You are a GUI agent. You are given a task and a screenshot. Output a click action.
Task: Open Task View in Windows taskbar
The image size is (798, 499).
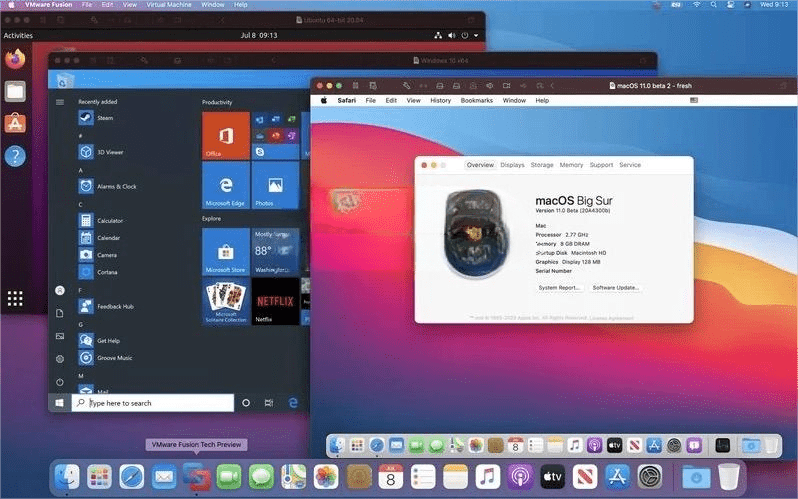269,403
